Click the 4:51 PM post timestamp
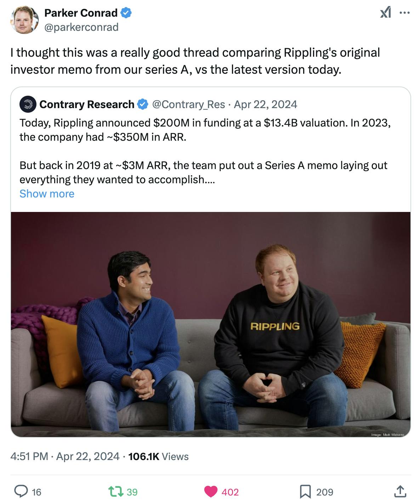Image resolution: width=420 pixels, height=504 pixels. (x=29, y=456)
